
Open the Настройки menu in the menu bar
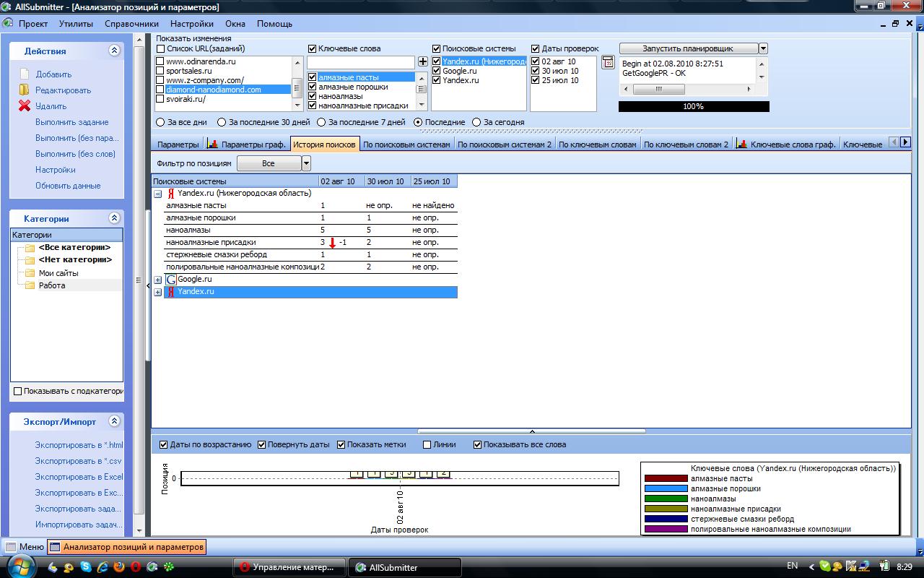point(192,24)
